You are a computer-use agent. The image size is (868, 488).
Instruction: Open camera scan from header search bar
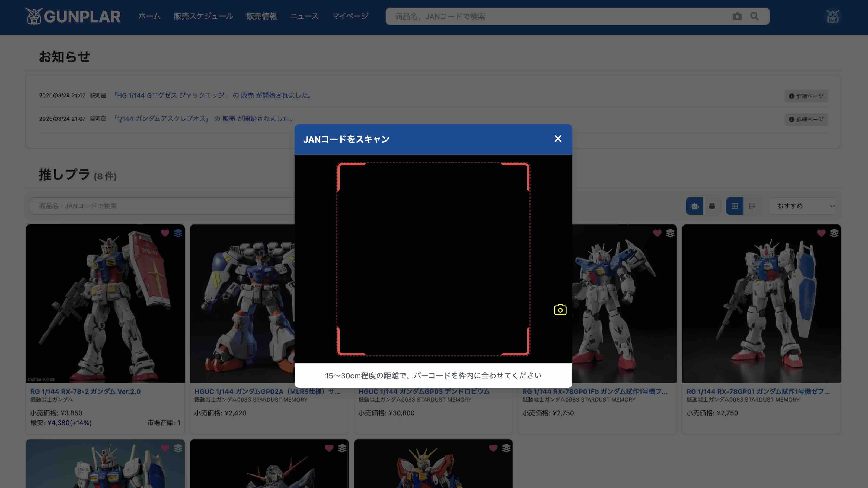click(x=737, y=16)
